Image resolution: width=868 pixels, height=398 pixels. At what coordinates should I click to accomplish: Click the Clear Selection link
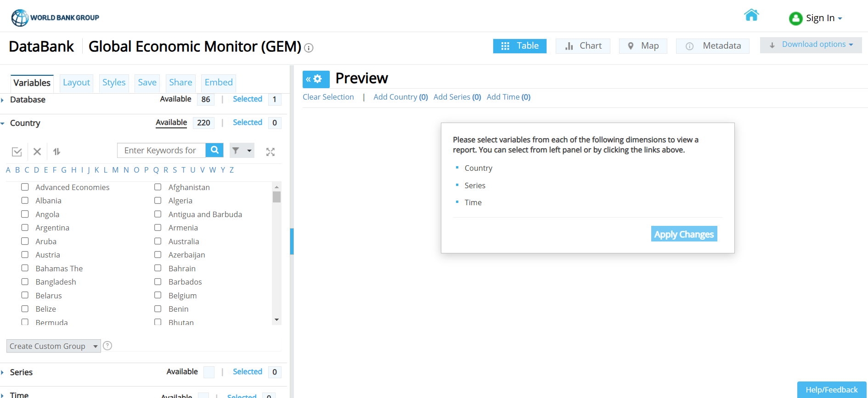328,97
